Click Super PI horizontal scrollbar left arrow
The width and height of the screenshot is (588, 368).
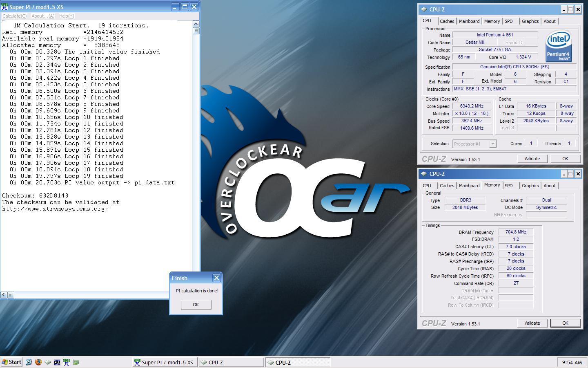click(x=4, y=295)
